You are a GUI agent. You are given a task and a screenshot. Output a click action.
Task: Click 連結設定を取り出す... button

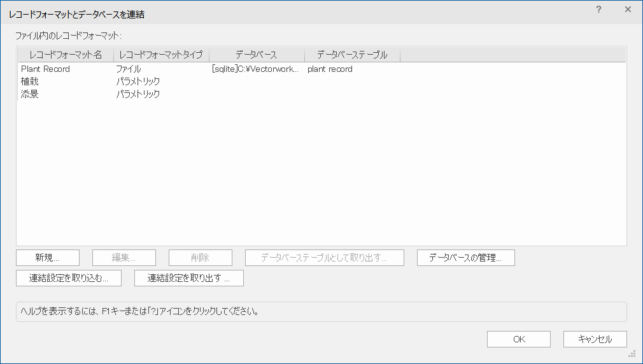coord(188,278)
